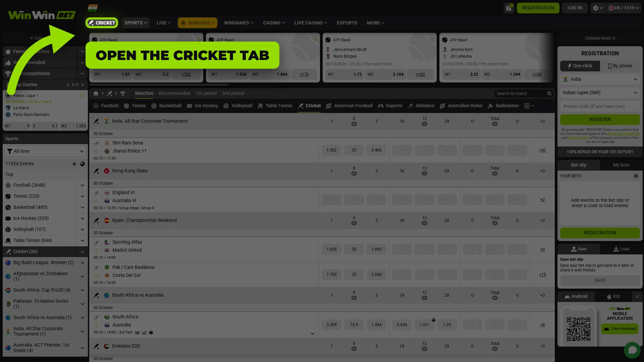644x362 pixels.
Task: Go to previous Top Games slide
Action: (x=68, y=85)
